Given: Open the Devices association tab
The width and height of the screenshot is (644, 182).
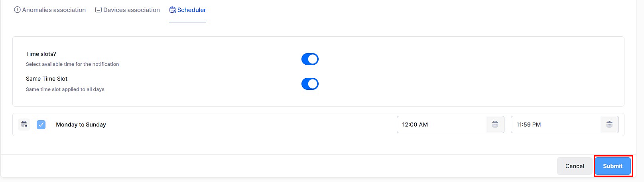Looking at the screenshot, I should 131,10.
